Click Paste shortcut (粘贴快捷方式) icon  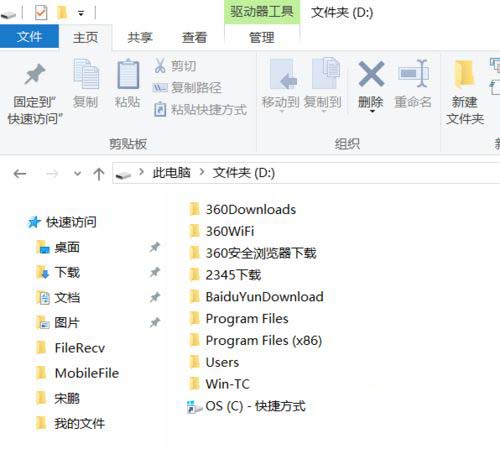click(160, 109)
